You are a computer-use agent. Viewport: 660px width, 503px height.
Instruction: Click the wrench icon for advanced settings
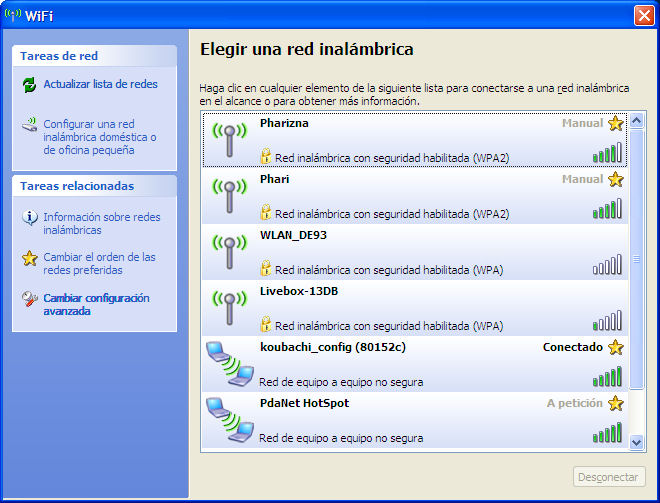click(x=29, y=299)
